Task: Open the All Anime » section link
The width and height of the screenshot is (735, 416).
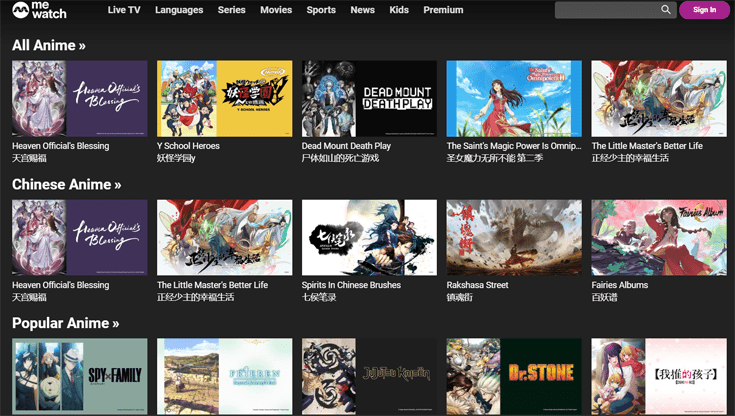Action: click(x=49, y=45)
